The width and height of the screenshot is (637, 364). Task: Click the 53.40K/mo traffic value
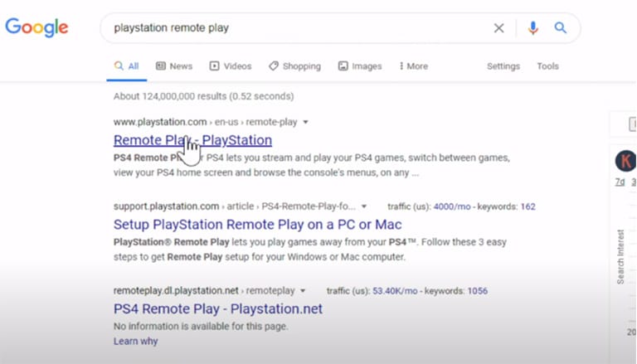[x=395, y=291]
